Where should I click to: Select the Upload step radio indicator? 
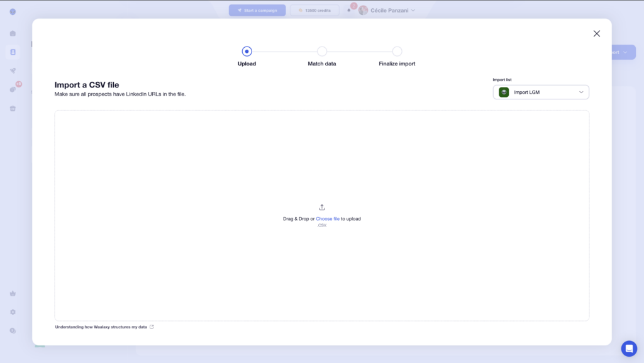click(247, 51)
